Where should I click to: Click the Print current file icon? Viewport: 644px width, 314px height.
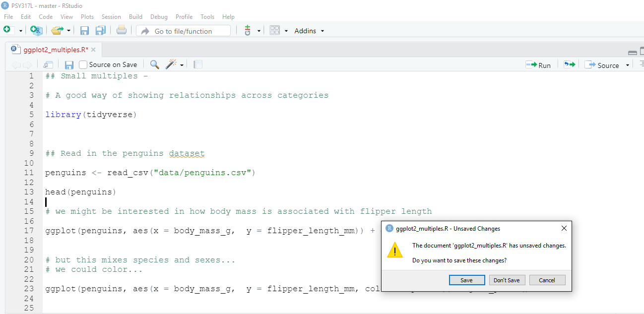pos(122,31)
